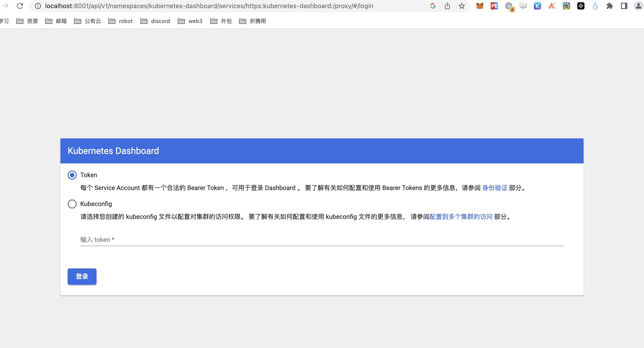Select the Token radio button
The width and height of the screenshot is (644, 348).
tap(72, 175)
